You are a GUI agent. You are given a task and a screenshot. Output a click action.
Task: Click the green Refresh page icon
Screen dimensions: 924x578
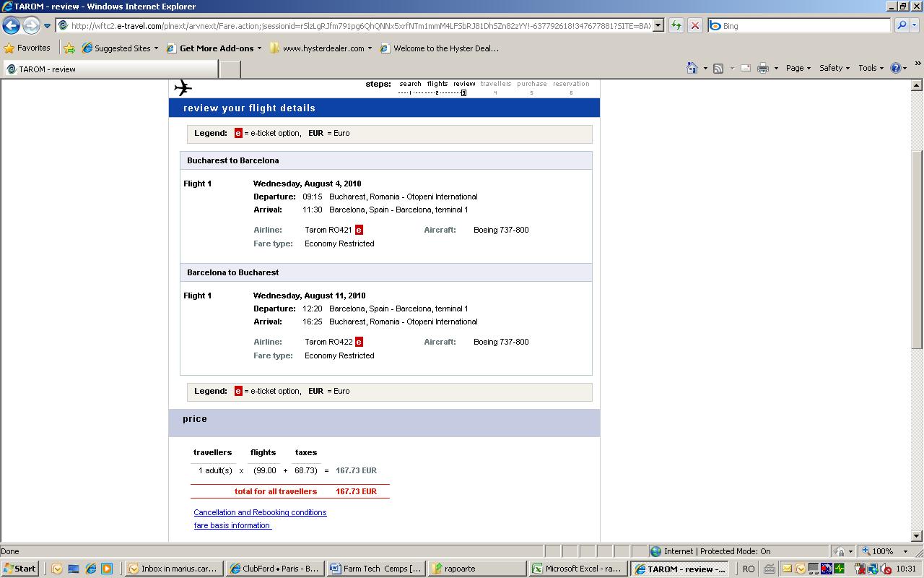pyautogui.click(x=676, y=25)
